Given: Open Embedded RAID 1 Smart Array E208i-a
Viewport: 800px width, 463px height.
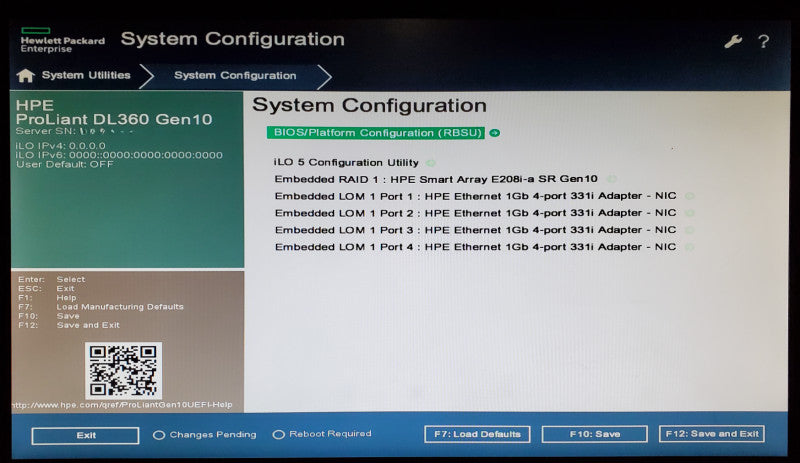Looking at the screenshot, I should pos(436,179).
